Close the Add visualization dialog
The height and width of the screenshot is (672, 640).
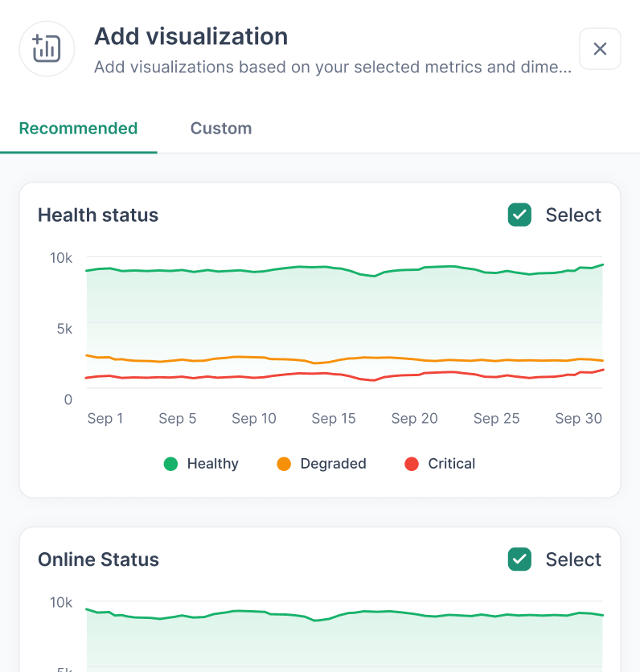tap(600, 49)
